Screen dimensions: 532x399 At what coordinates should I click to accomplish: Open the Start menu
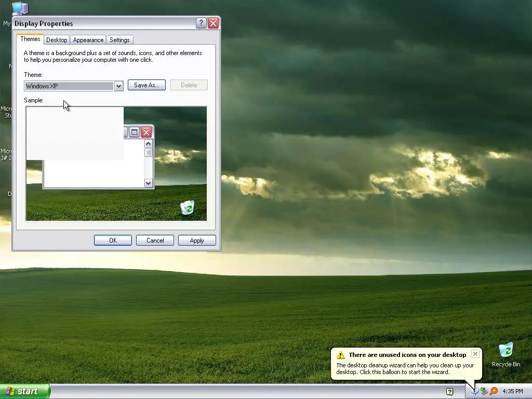pyautogui.click(x=25, y=392)
